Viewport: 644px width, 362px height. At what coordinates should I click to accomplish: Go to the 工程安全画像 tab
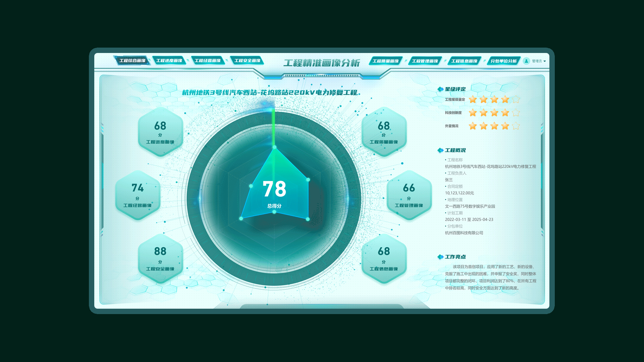click(x=247, y=61)
